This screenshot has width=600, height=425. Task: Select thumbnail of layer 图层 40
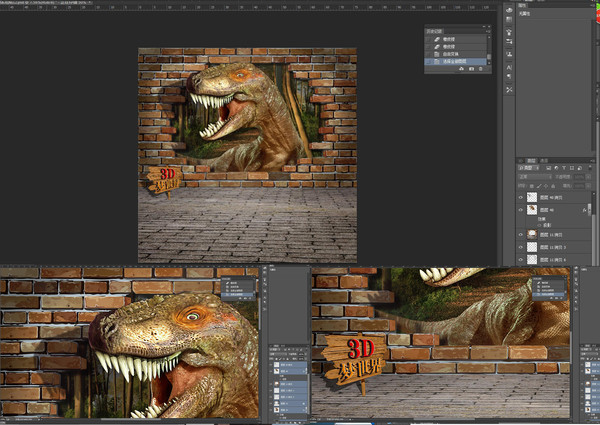[x=532, y=210]
